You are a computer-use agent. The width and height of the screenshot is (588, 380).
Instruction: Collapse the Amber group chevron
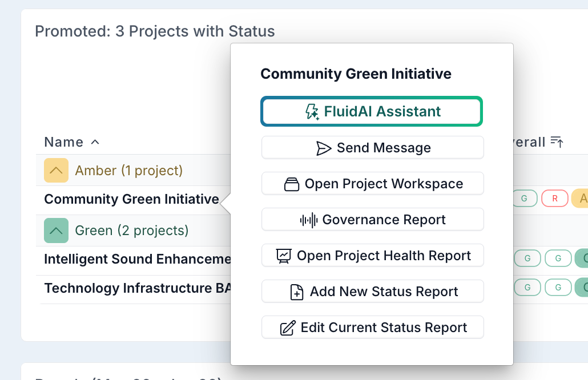(57, 171)
